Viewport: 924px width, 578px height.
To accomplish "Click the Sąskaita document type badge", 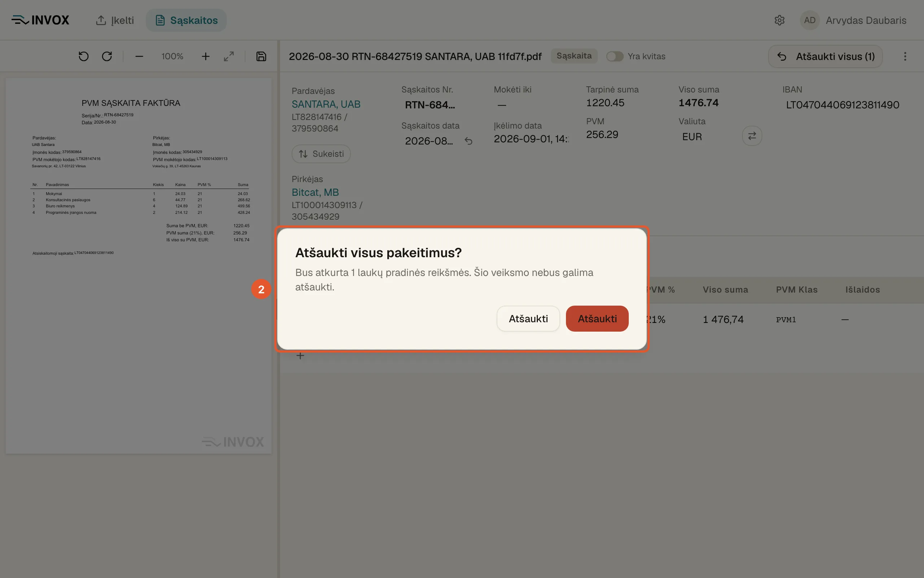I will 574,56.
